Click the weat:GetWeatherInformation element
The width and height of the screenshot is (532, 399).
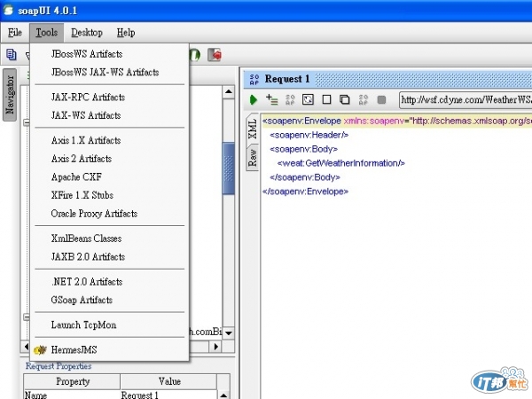pos(341,163)
